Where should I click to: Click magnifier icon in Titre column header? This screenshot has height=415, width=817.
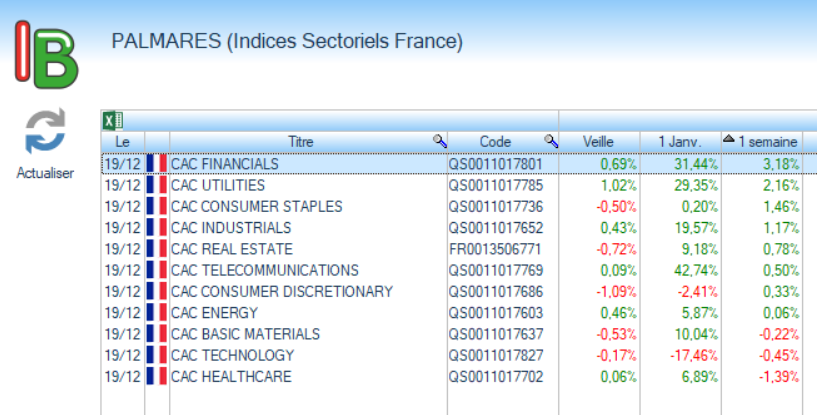coord(439,142)
